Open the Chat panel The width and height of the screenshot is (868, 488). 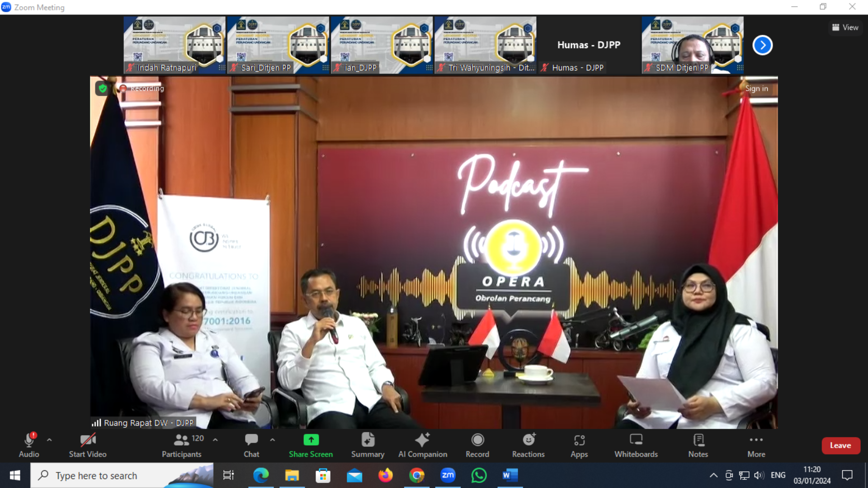(251, 445)
